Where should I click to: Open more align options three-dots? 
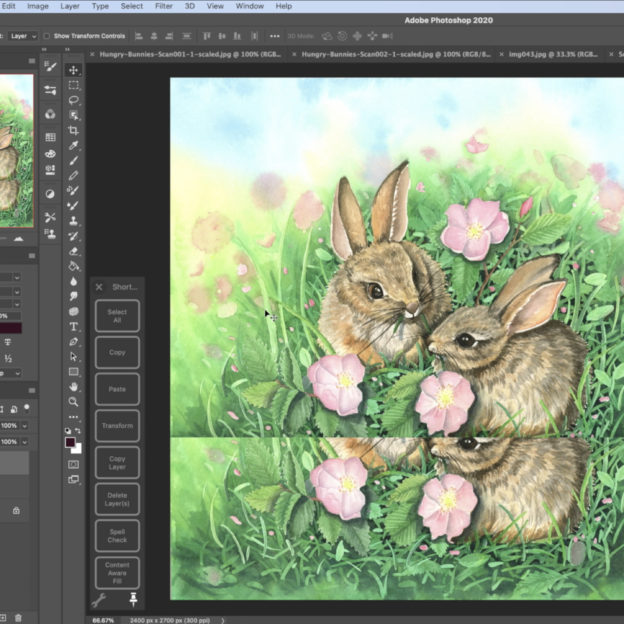275,36
